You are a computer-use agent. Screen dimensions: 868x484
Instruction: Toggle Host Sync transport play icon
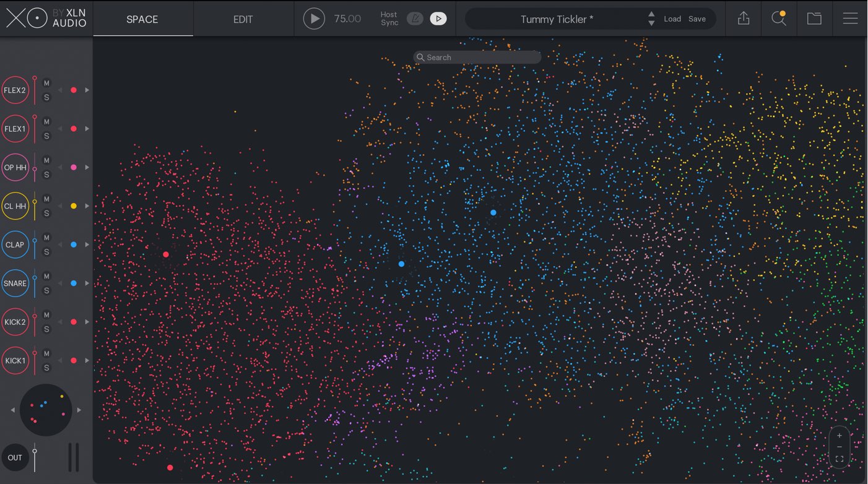click(438, 19)
